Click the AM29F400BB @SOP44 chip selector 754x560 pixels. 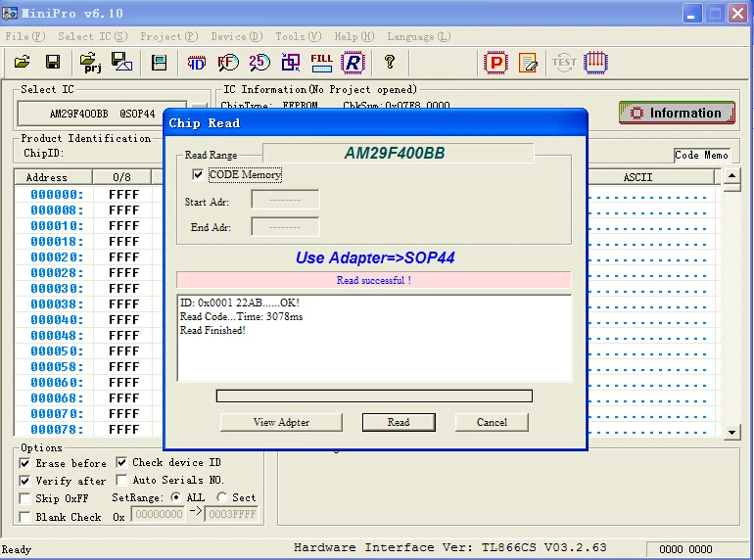[x=102, y=114]
